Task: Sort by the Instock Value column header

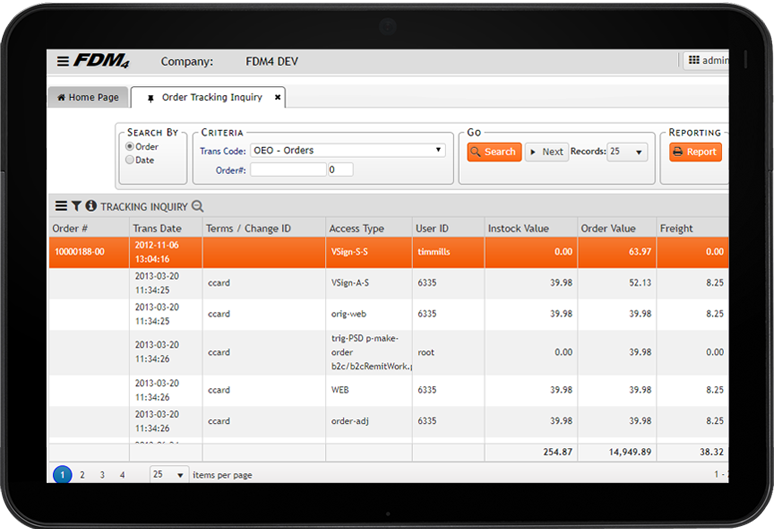Action: pos(531,228)
